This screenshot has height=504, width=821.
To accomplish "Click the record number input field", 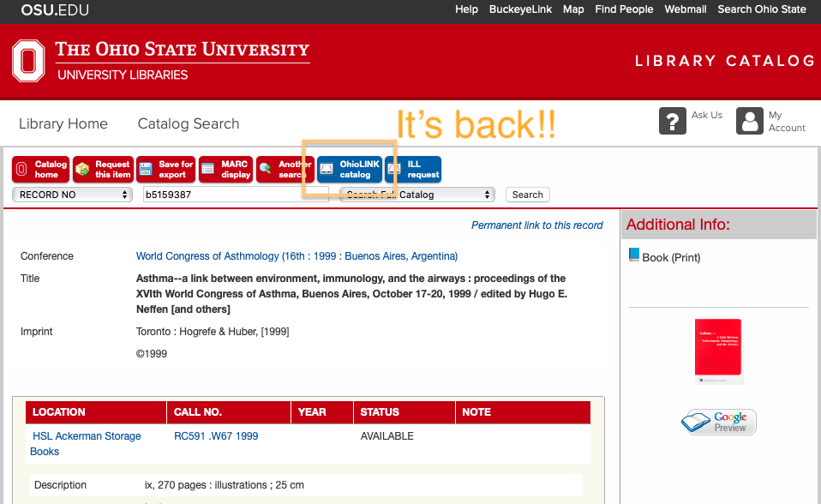I will click(x=235, y=195).
